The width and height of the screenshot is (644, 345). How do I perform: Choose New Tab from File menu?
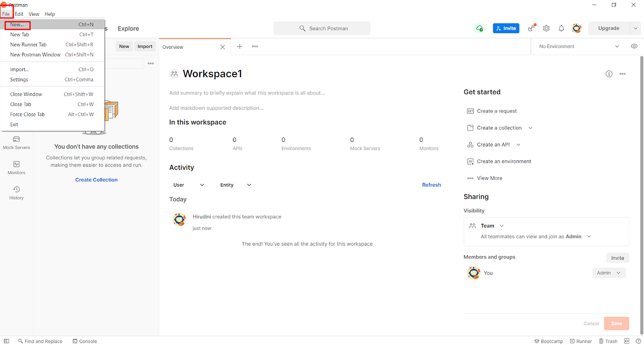point(52,34)
